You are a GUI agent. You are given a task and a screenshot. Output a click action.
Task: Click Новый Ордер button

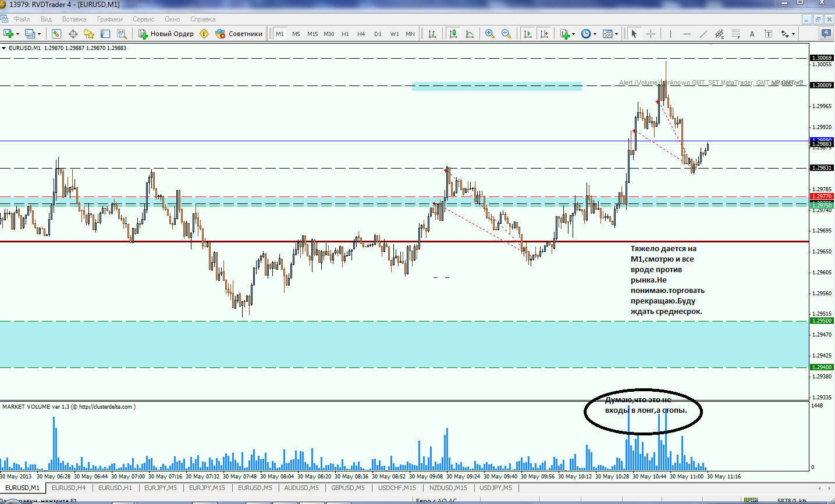166,34
